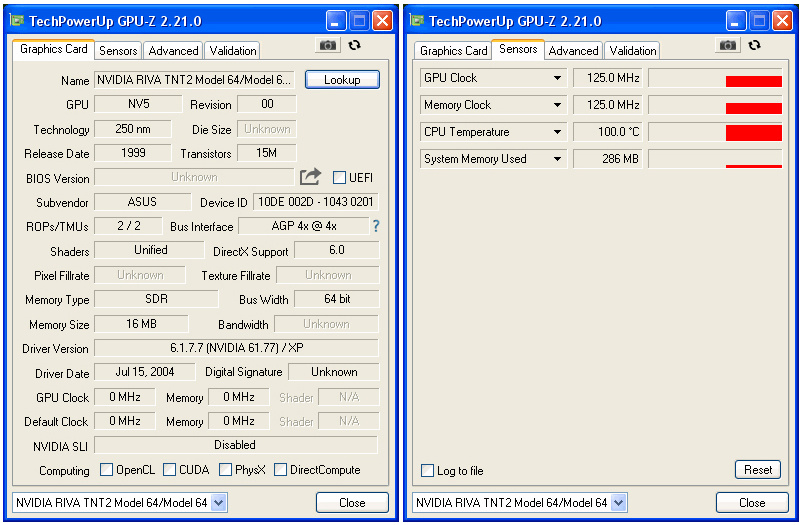Click NVIDIA SLI value Disabled

[x=236, y=445]
